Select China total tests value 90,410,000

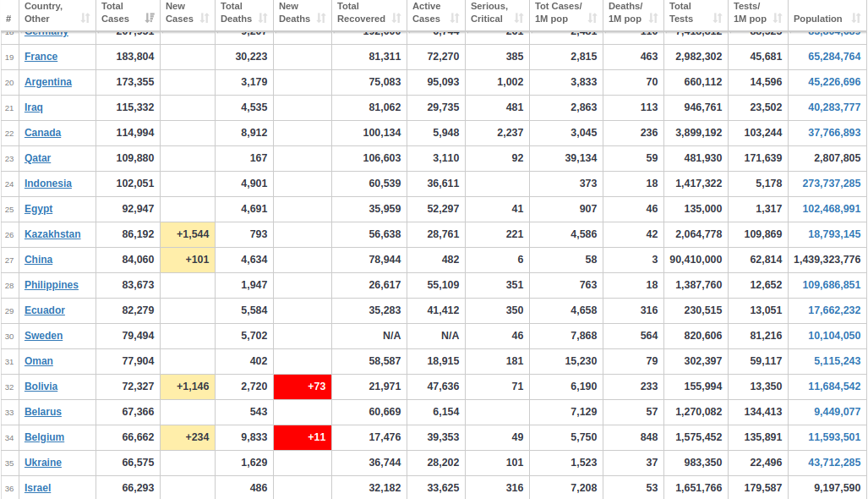coord(696,260)
